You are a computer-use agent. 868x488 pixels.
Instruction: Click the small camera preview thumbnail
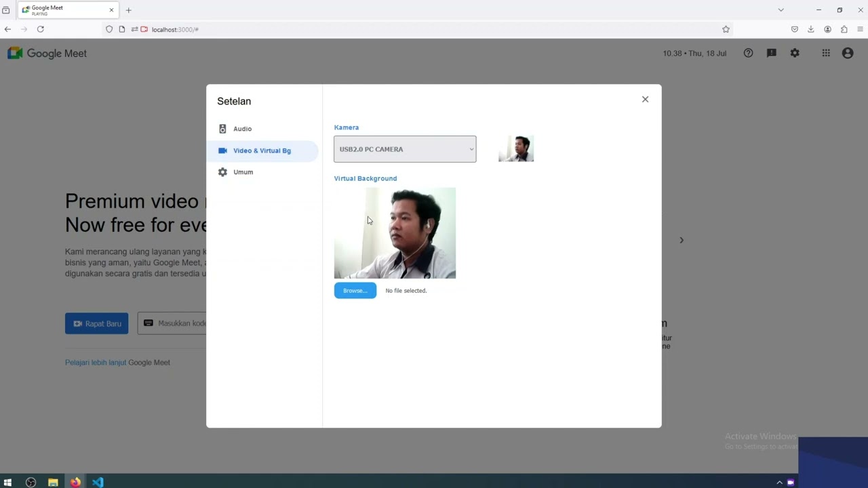point(516,148)
